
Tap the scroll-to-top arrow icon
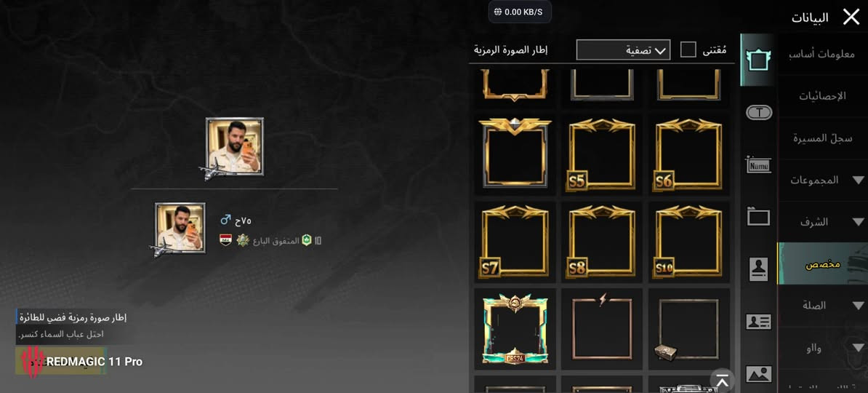point(722,381)
